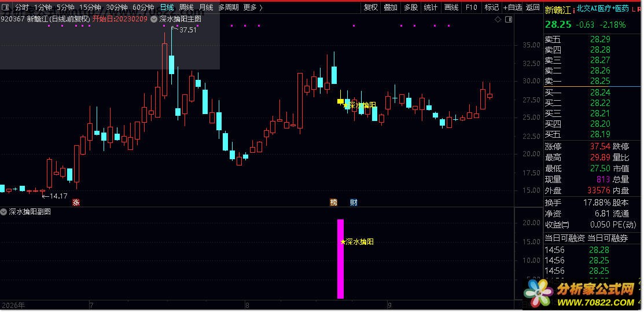
Task: Toggle the side panel icon beside the diamond
Action: pos(509,19)
